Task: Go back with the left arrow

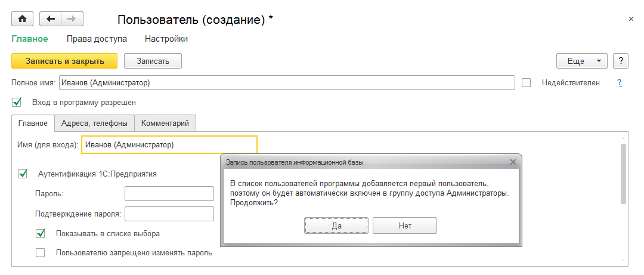Action: click(50, 19)
